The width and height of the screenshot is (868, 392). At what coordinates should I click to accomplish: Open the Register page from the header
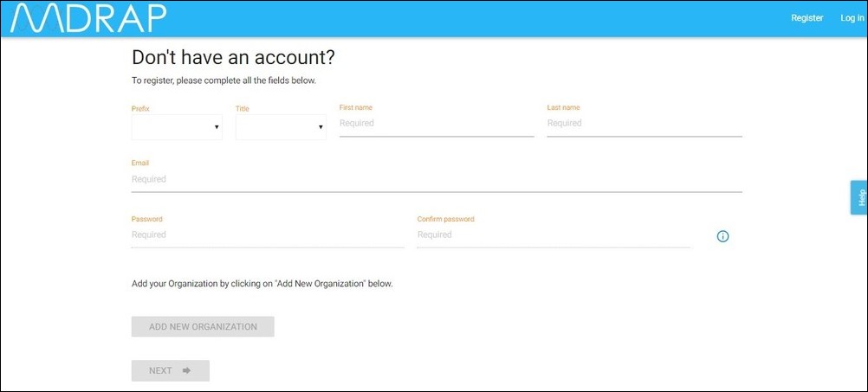(806, 18)
